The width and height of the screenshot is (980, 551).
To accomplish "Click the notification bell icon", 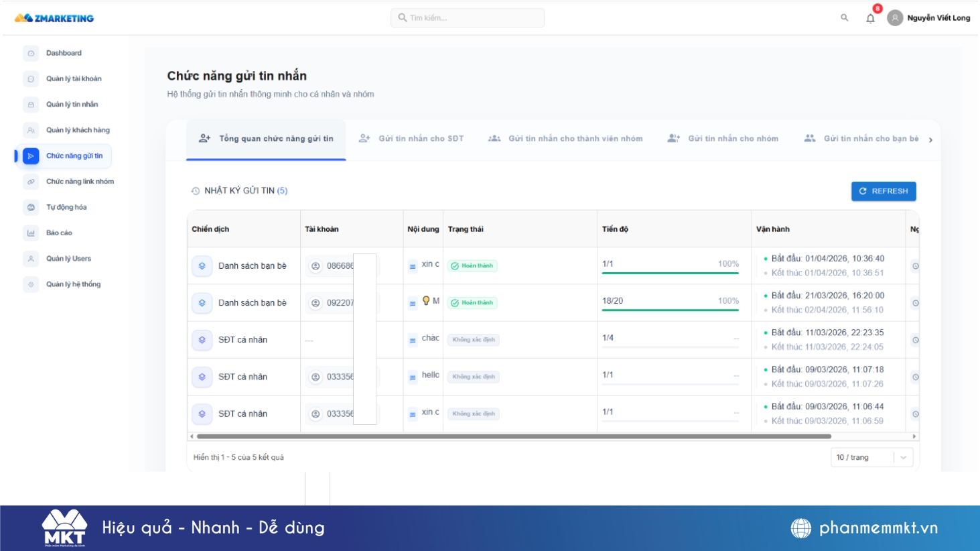I will coord(870,18).
